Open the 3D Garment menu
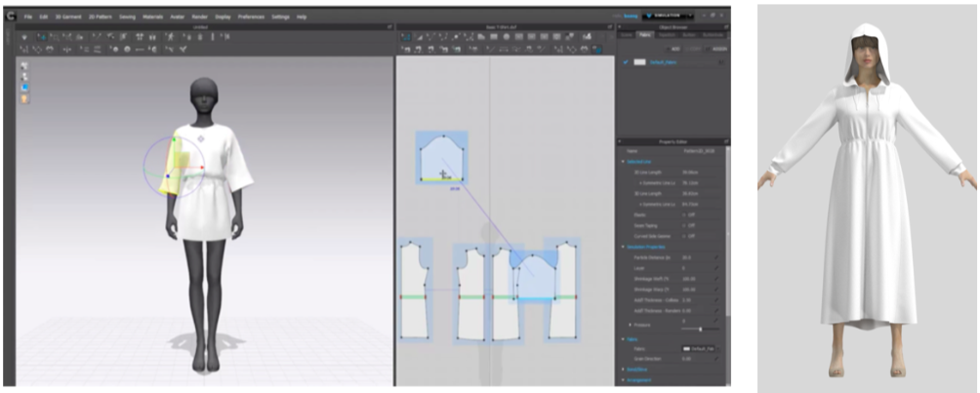The width and height of the screenshot is (980, 393). tap(65, 17)
